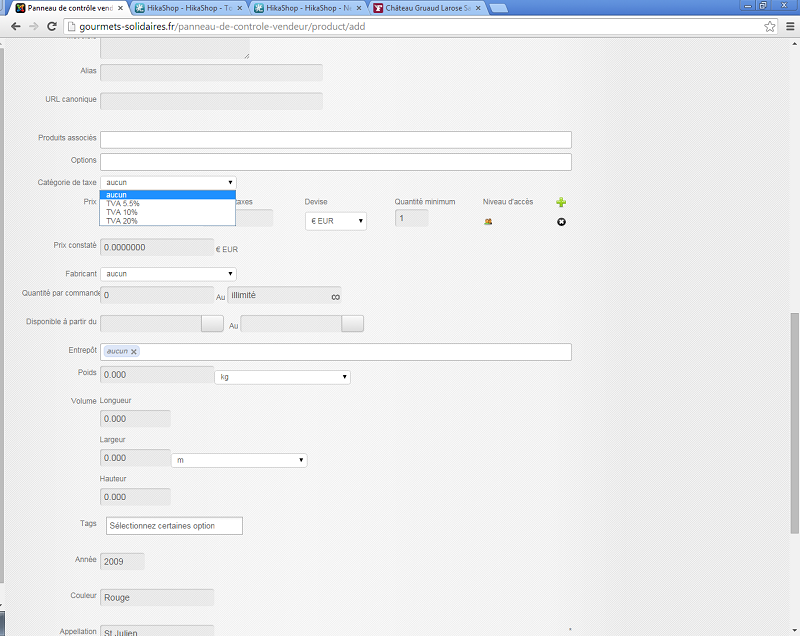The height and width of the screenshot is (636, 800).
Task: Bookmark page with the star icon
Action: coord(769,27)
